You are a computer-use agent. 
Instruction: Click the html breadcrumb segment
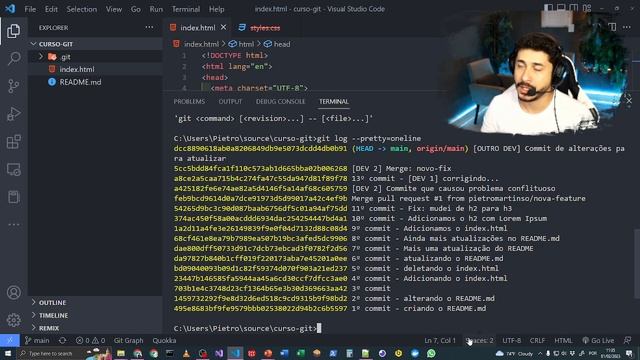click(241, 44)
